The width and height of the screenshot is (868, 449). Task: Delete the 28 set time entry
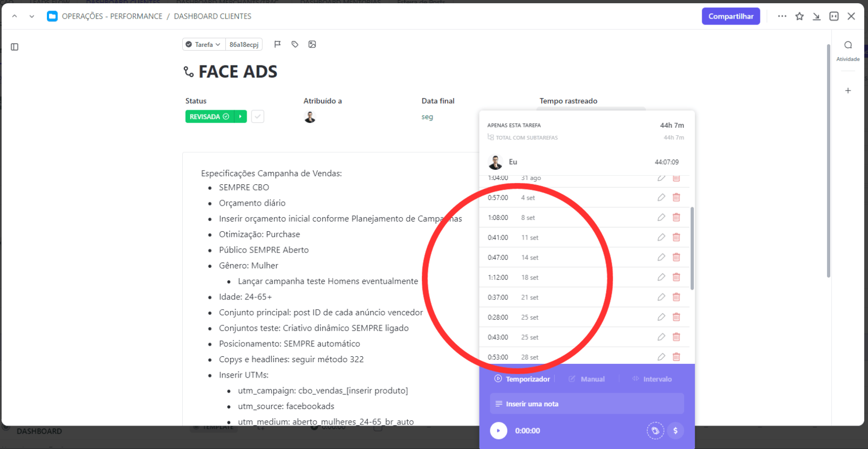click(676, 357)
